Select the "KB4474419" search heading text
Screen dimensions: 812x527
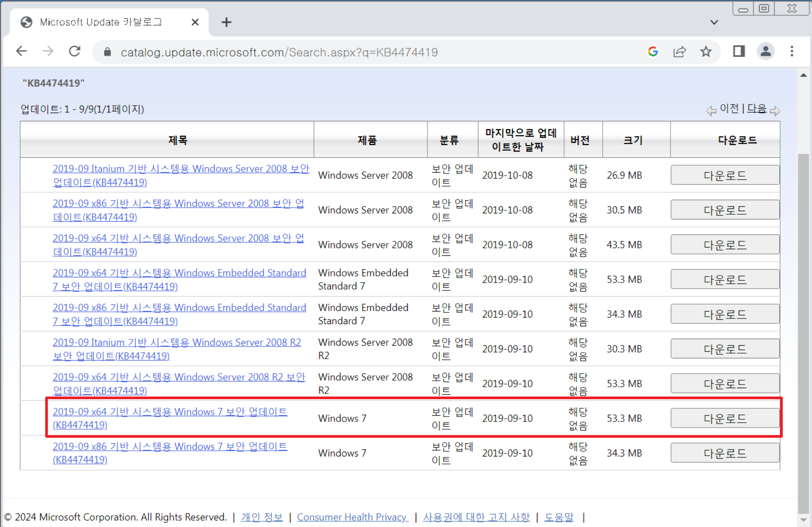(53, 83)
